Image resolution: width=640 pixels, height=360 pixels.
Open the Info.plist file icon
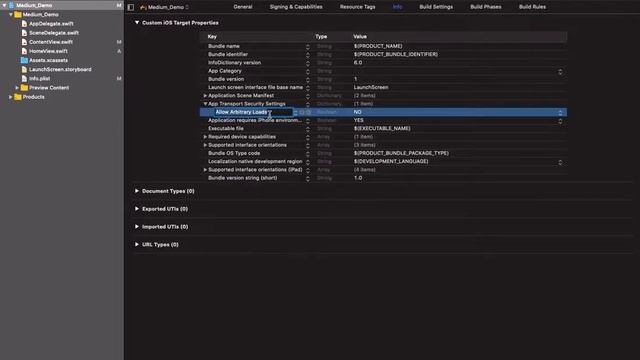24,78
